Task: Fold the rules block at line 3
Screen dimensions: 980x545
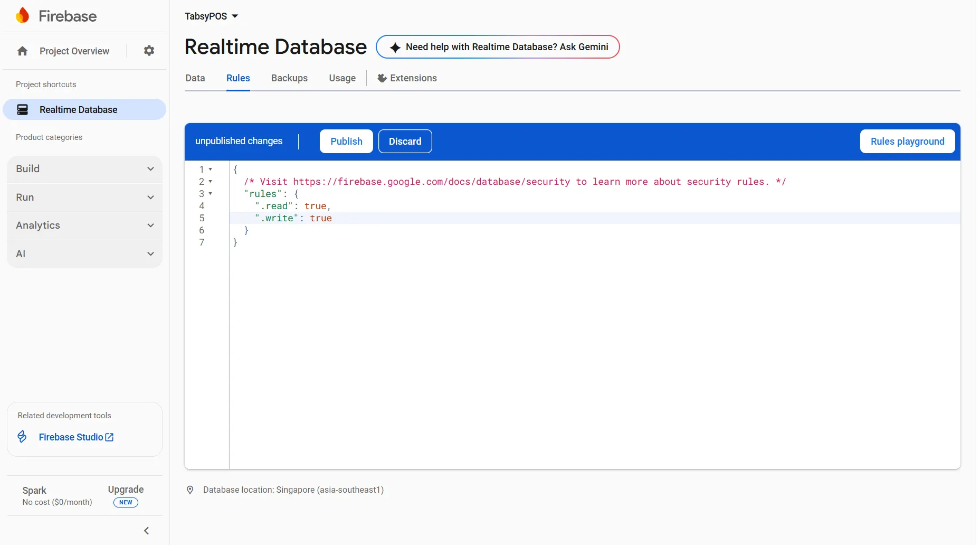Action: pos(210,194)
